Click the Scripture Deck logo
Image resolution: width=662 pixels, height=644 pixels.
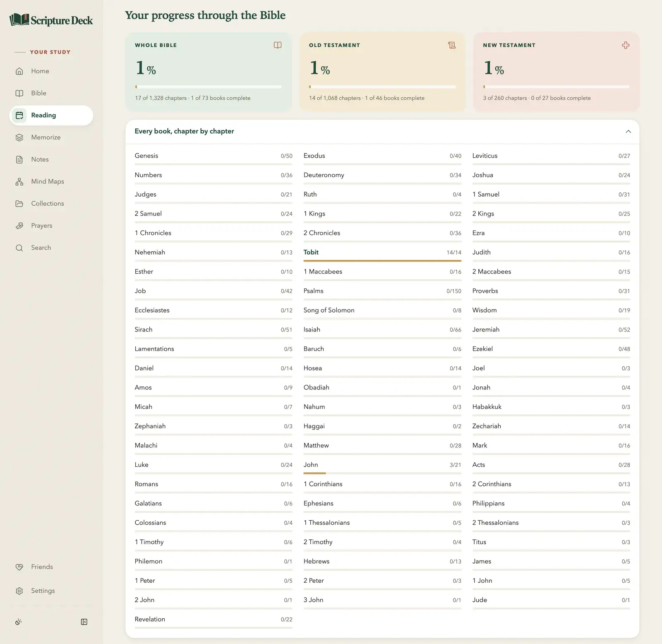click(51, 20)
